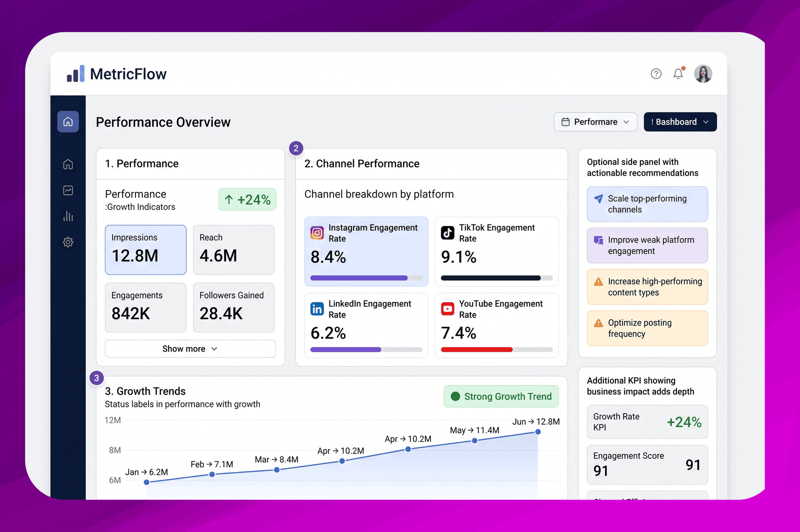This screenshot has height=532, width=800.
Task: Click the Strong Growth Trend status badge
Action: 501,396
